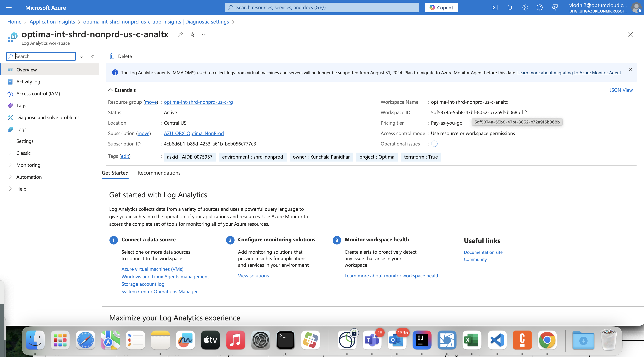Click Application Insights breadcrumb
The image size is (644, 357).
[52, 22]
